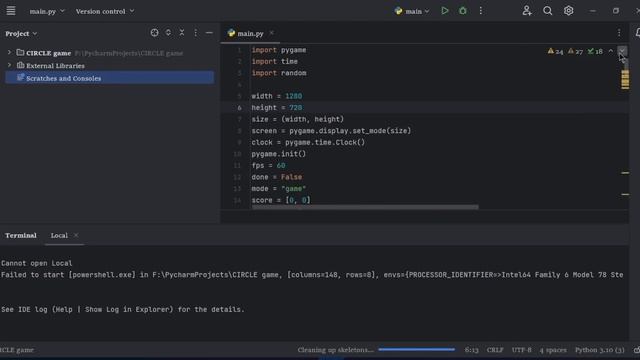
Task: Change CRLF line separator setting
Action: (495, 350)
